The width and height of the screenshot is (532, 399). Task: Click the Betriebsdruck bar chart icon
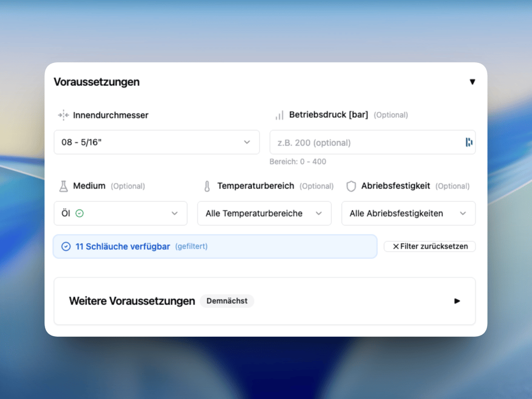[280, 115]
